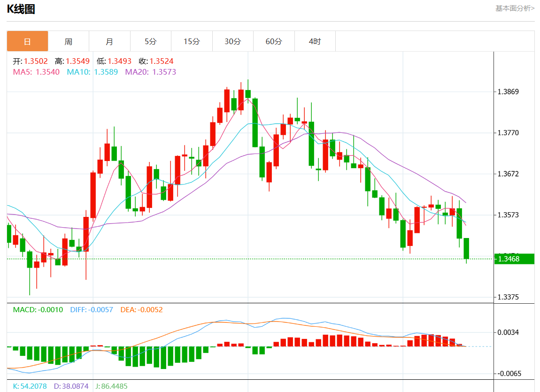Click the MACD value label

[x=38, y=310]
